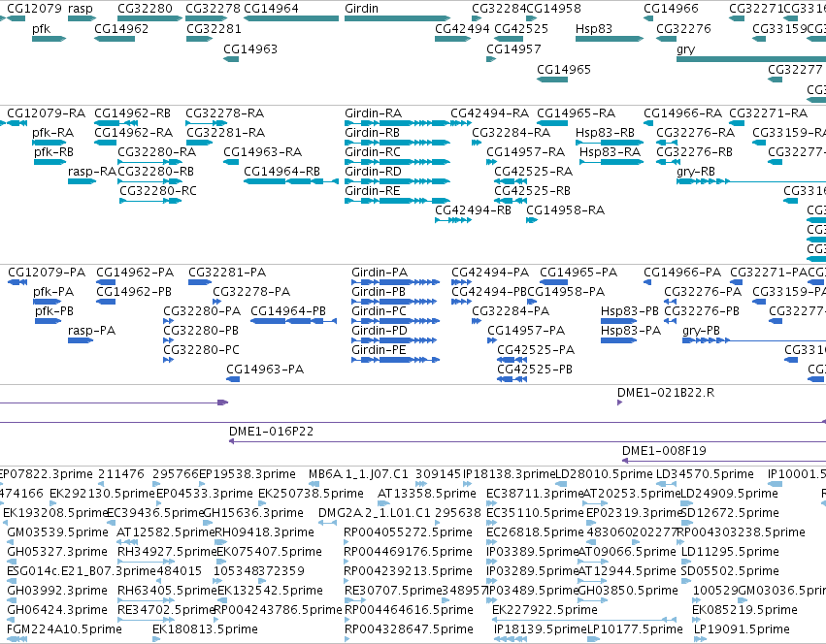Click transcript CG12079-RA

click(46, 113)
